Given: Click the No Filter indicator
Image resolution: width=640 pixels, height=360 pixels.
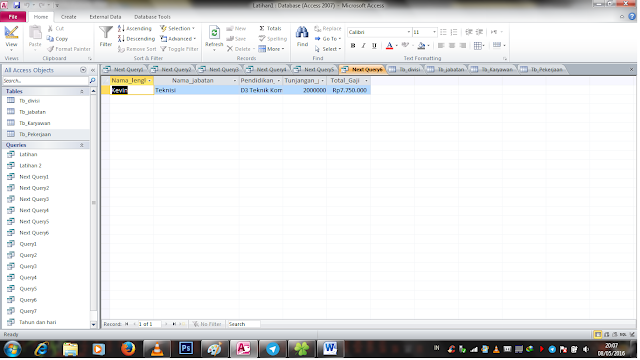Looking at the screenshot, I should click(x=207, y=324).
